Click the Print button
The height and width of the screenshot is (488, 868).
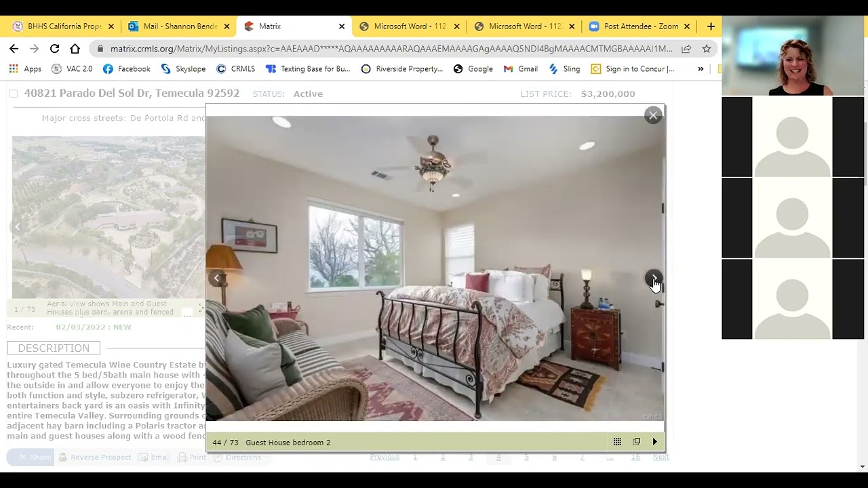[192, 457]
